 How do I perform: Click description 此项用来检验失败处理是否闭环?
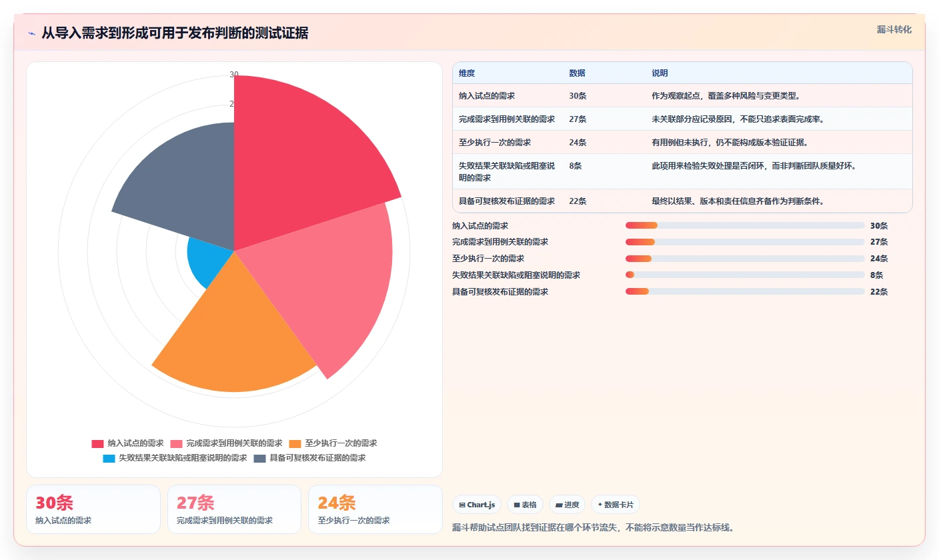pyautogui.click(x=754, y=166)
